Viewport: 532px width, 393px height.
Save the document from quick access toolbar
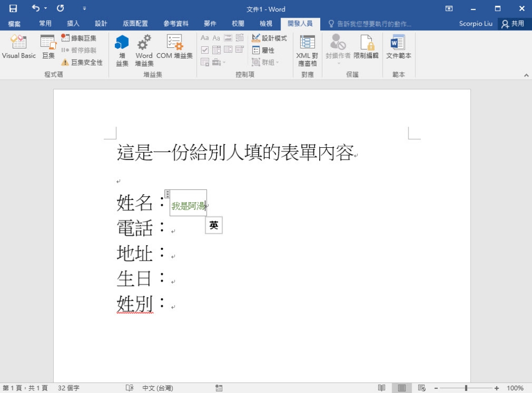click(13, 8)
